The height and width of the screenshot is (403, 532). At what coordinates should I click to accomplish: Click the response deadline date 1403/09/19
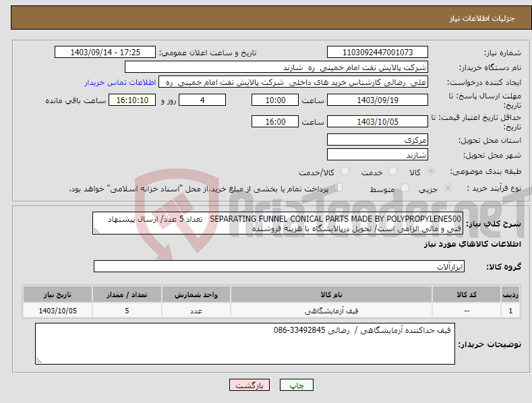pos(378,100)
